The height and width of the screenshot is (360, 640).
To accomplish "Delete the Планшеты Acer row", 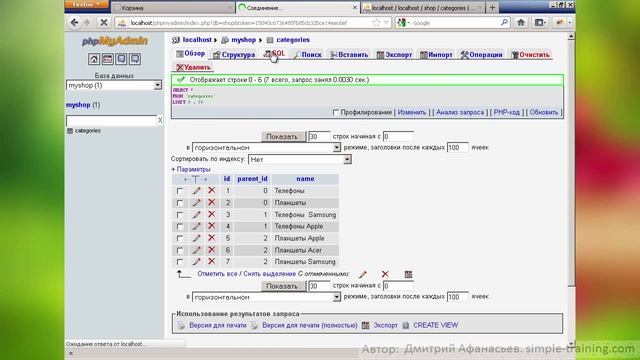I will click(211, 250).
